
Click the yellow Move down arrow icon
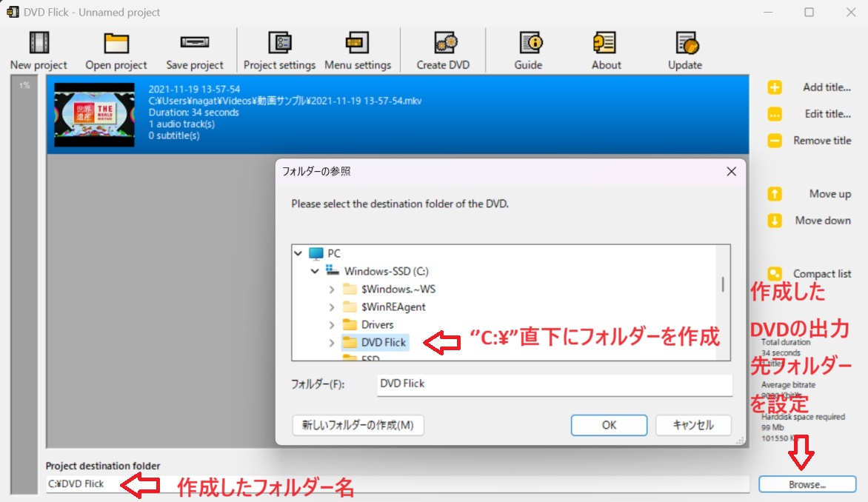point(775,221)
